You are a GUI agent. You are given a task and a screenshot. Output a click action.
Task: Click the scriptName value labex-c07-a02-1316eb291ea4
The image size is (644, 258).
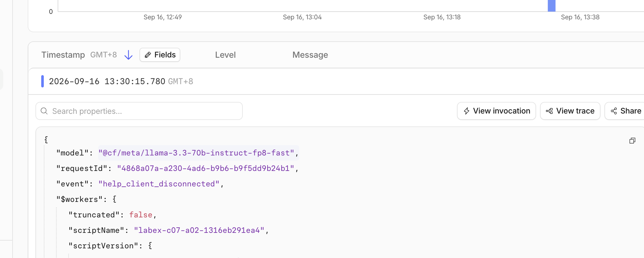click(199, 230)
